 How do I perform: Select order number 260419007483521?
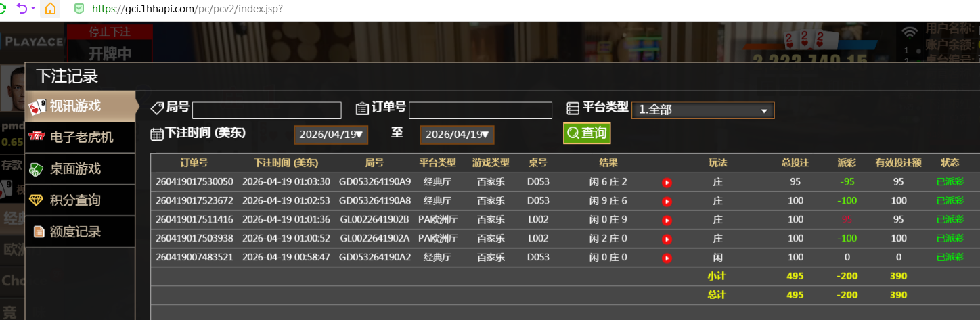[x=194, y=258]
